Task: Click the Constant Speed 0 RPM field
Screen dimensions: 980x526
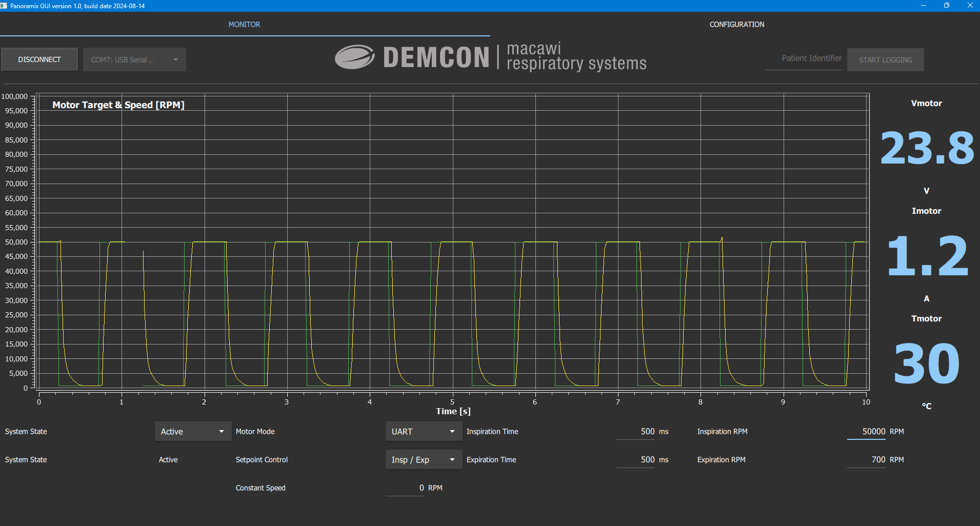Action: pyautogui.click(x=405, y=488)
